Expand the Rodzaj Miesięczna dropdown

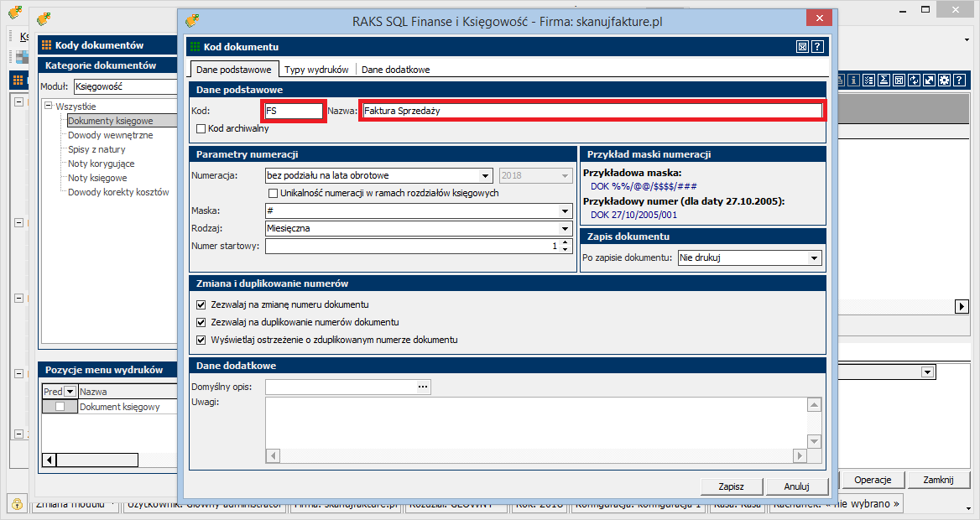pyautogui.click(x=565, y=228)
